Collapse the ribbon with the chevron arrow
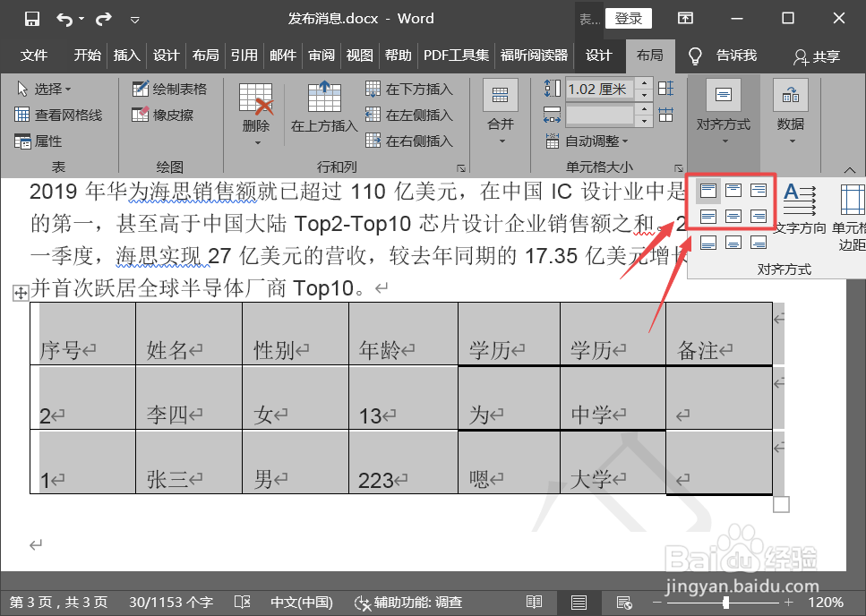The width and height of the screenshot is (866, 616). pos(849,169)
